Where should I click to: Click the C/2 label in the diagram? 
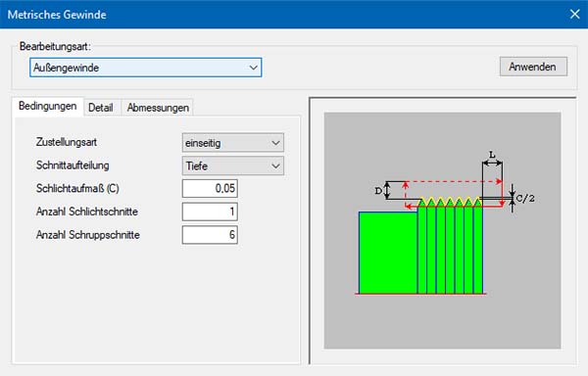(525, 198)
